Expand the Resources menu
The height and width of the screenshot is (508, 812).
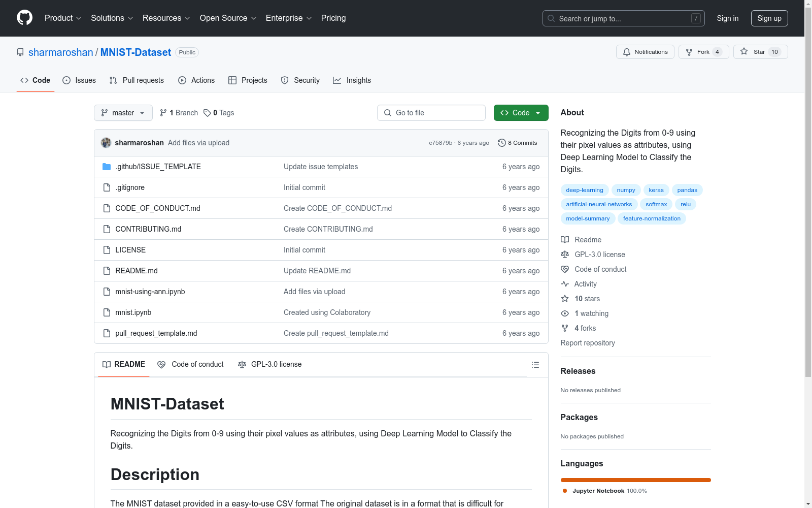[x=166, y=18]
